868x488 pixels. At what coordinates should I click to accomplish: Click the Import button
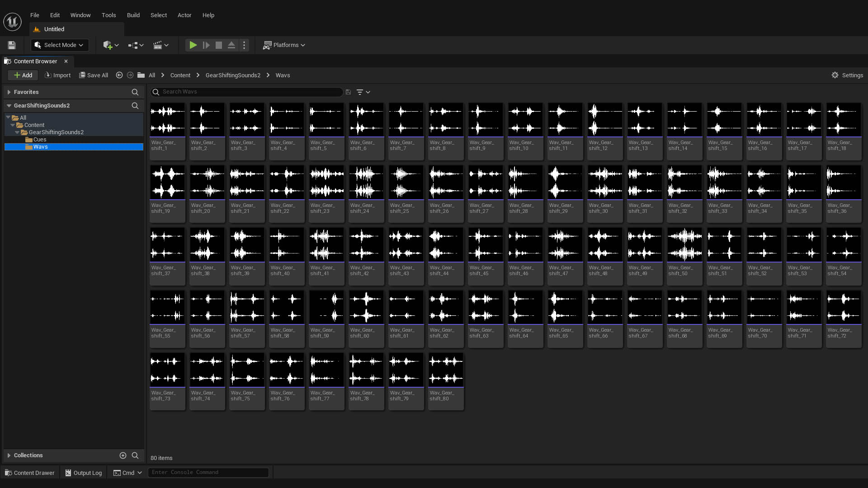[x=57, y=75]
